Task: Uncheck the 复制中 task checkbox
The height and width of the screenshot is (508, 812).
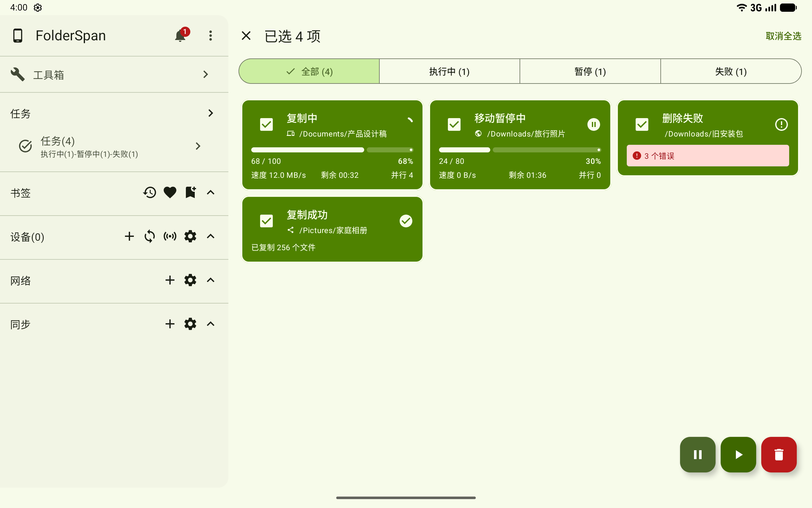Action: click(266, 125)
